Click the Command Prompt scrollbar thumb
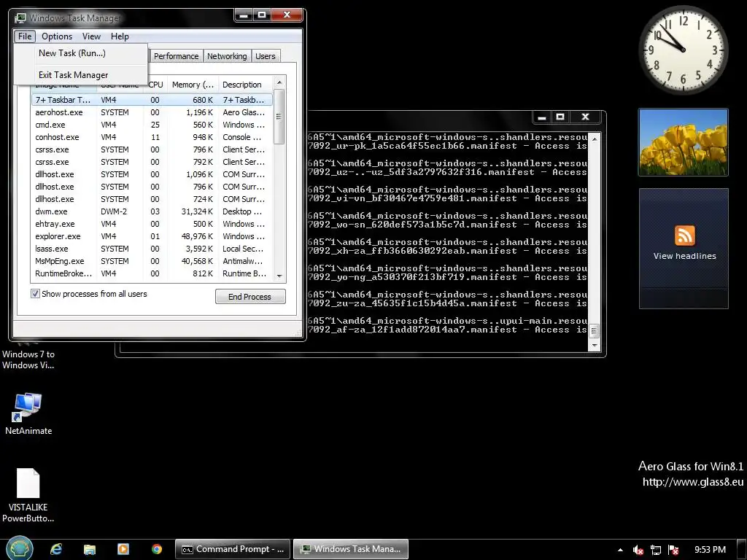Viewport: 747px width, 560px height. pyautogui.click(x=594, y=330)
